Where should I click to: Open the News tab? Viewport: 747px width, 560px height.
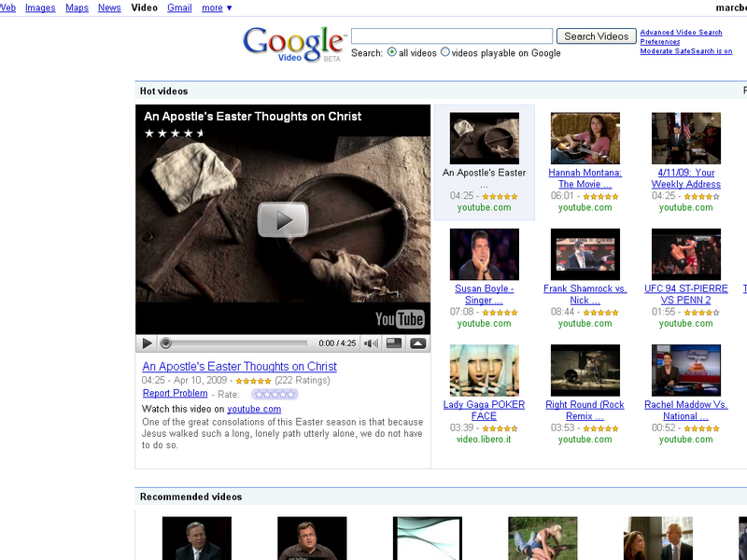(x=109, y=7)
